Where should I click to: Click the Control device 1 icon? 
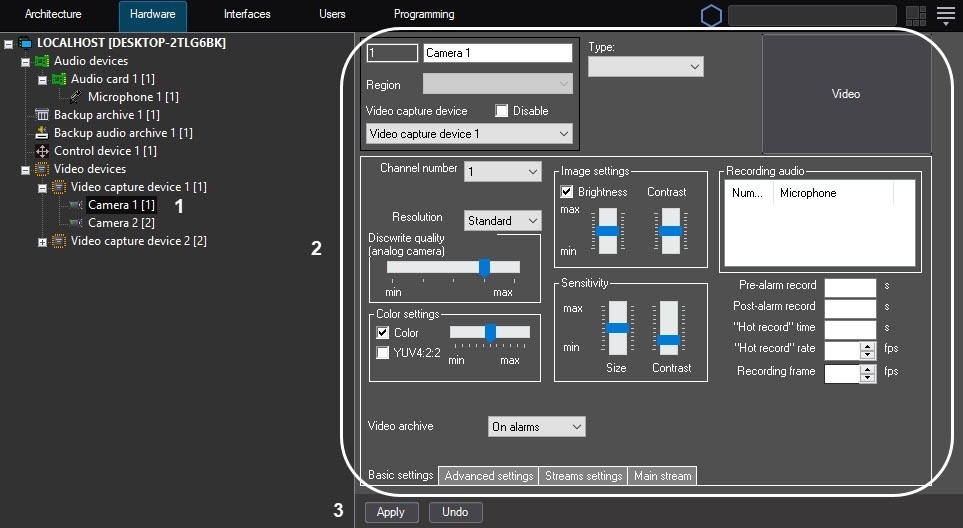42,151
